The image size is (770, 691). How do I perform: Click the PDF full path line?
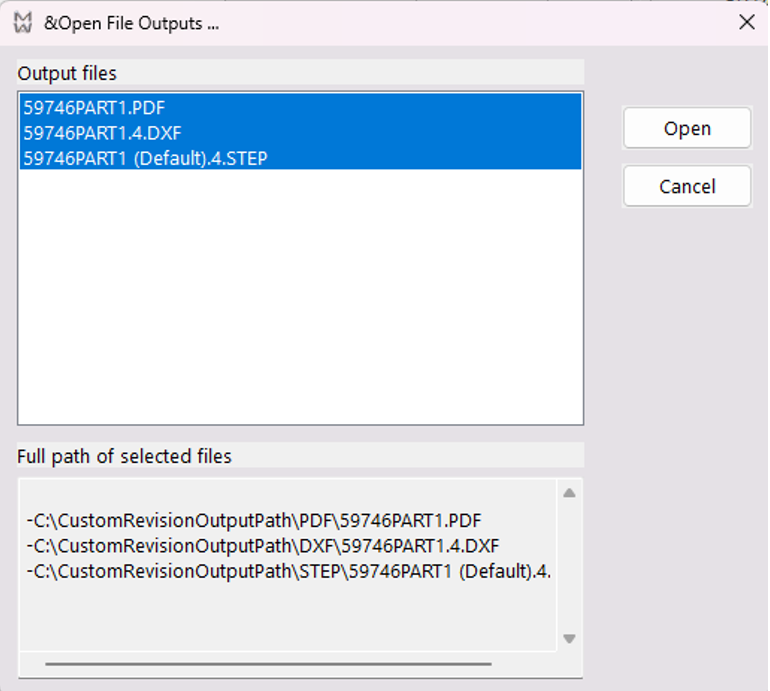[x=254, y=521]
